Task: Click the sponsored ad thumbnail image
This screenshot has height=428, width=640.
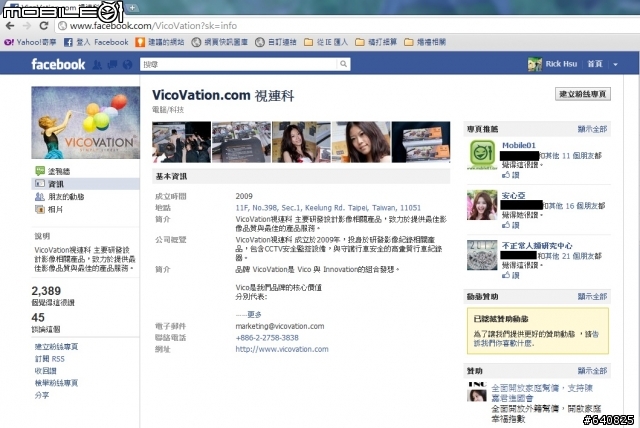Action: coord(477,392)
